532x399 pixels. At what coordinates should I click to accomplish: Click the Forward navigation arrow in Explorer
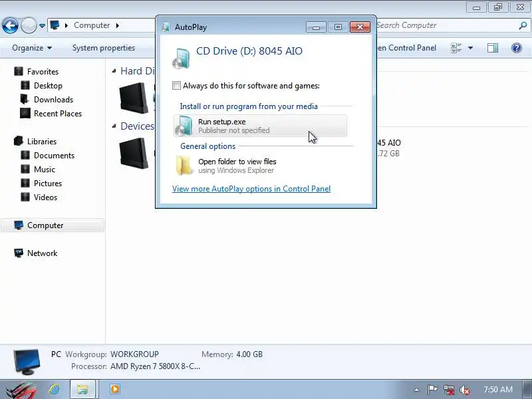point(29,25)
